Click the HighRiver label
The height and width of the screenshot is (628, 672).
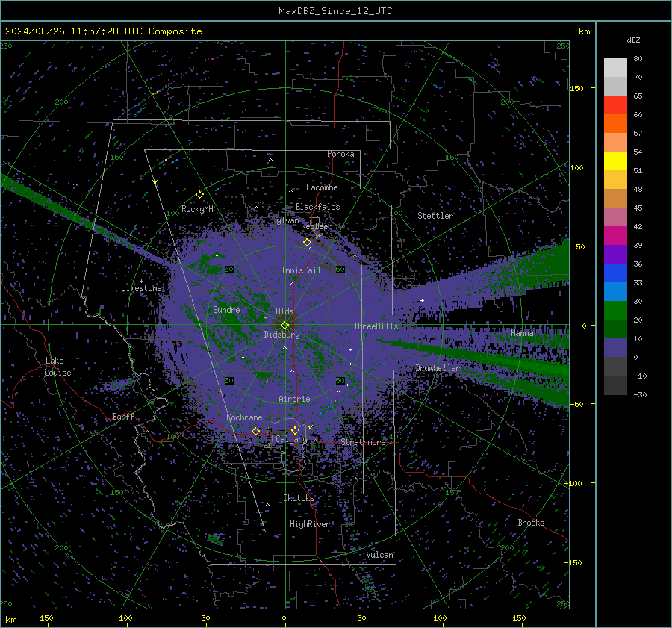(309, 524)
